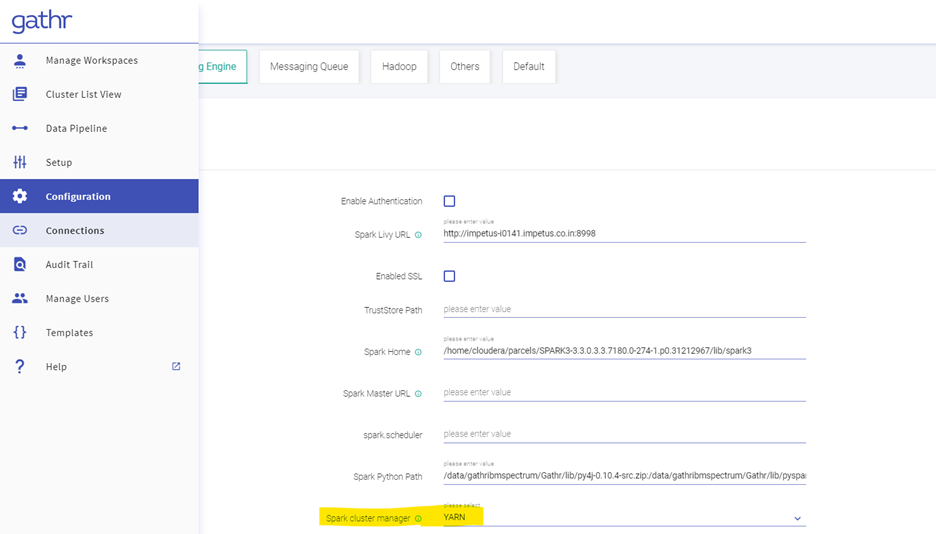Click the Cluster List View icon
Viewport: 936px width, 534px height.
[20, 94]
